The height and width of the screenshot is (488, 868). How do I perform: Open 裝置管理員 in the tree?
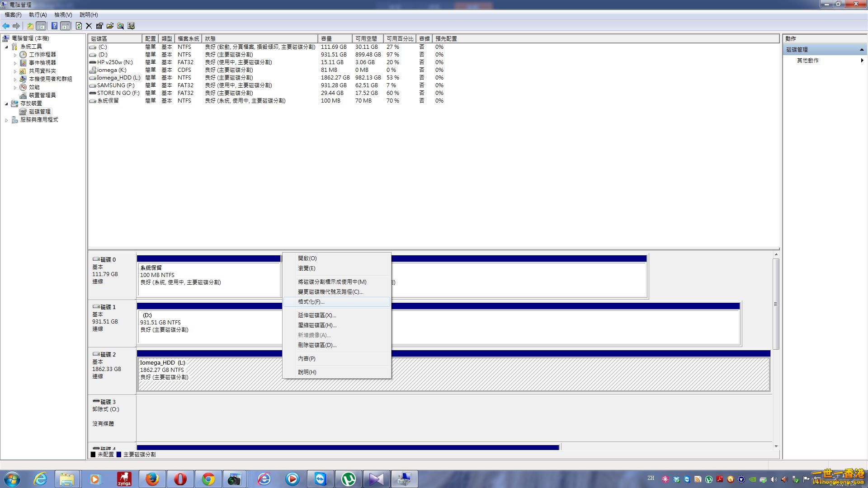click(x=42, y=95)
